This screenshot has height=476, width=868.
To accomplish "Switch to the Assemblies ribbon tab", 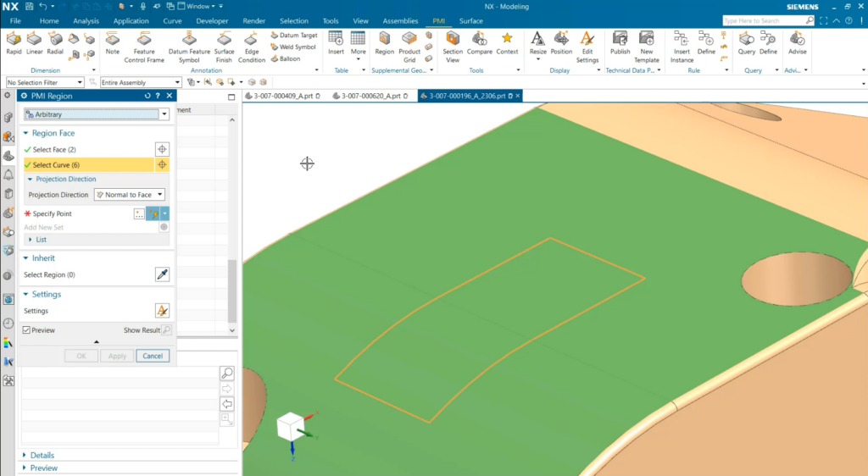I will [400, 20].
